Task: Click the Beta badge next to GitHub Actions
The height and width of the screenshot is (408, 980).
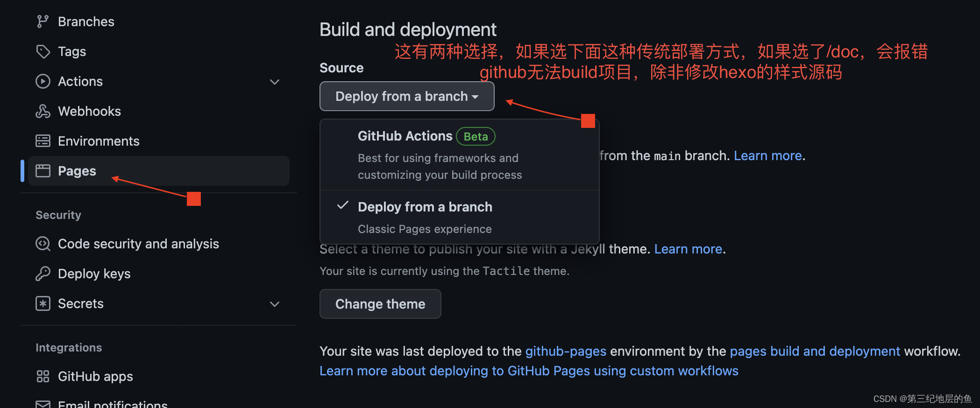Action: tap(475, 136)
